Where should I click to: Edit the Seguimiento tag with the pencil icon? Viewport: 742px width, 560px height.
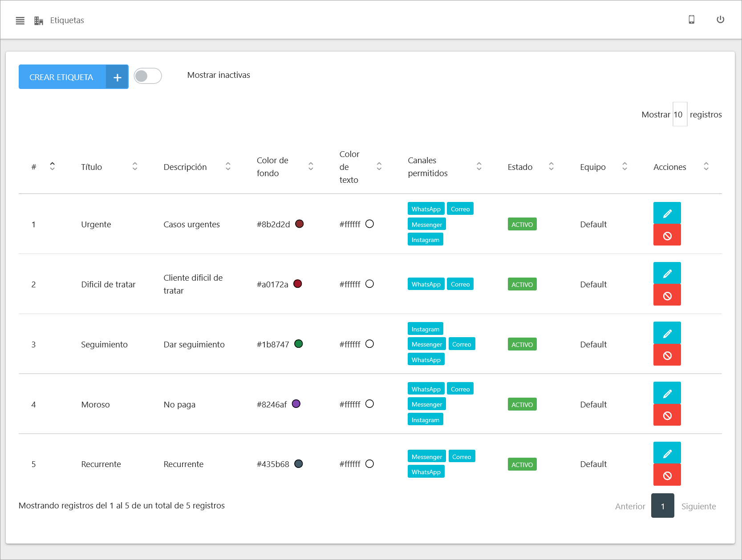(667, 333)
